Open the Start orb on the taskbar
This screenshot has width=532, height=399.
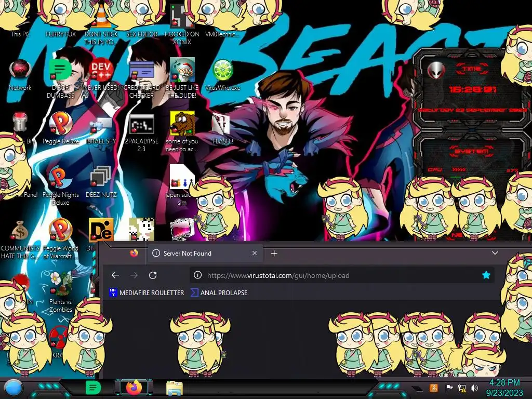pos(14,388)
